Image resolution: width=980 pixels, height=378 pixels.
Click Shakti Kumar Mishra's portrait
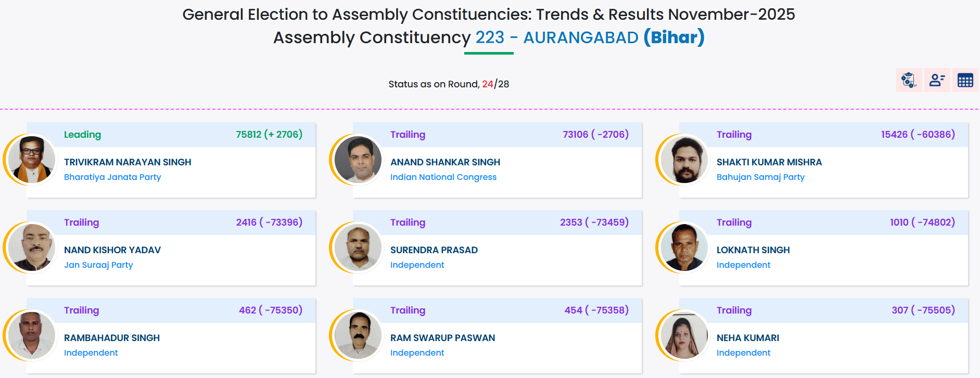coord(684,160)
